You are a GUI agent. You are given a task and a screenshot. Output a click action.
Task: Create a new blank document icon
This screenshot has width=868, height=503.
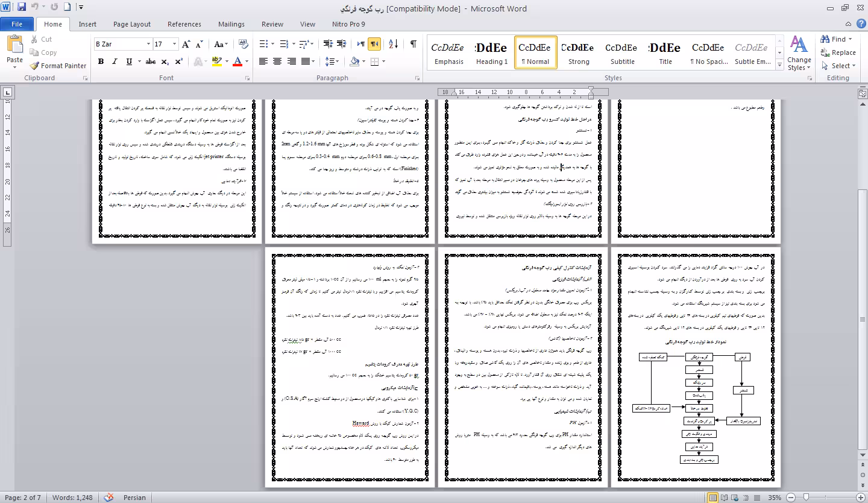pyautogui.click(x=68, y=7)
